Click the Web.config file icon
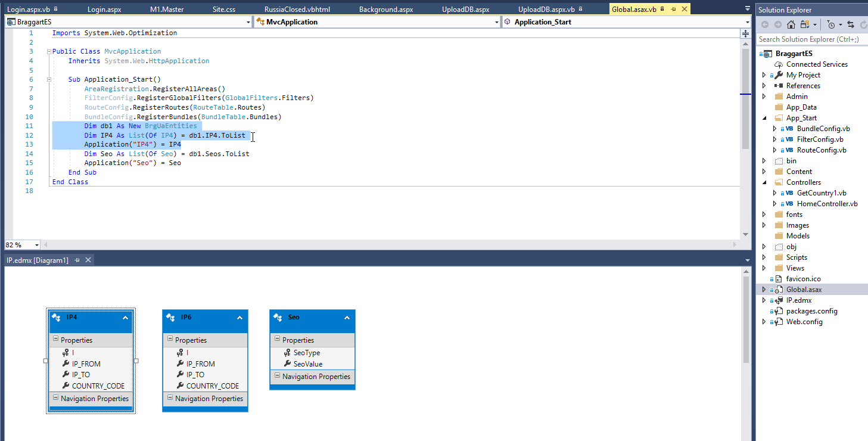 coord(779,322)
